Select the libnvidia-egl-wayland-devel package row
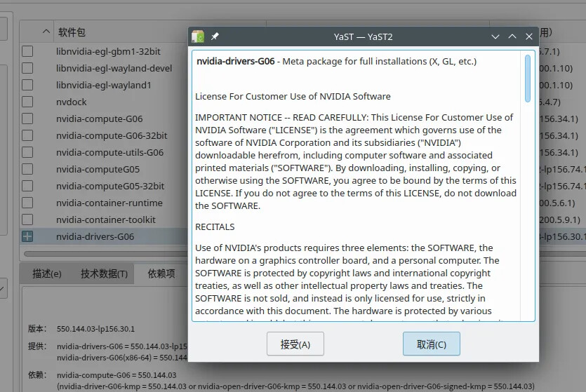 (x=114, y=68)
